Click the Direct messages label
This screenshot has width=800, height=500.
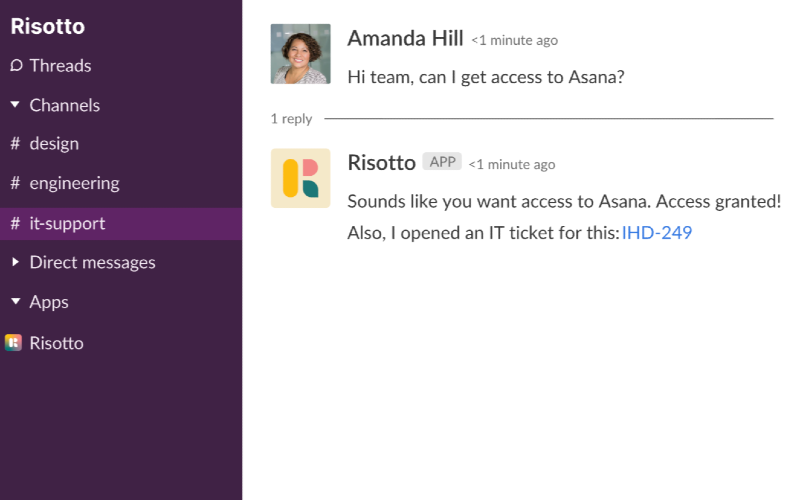pos(92,262)
